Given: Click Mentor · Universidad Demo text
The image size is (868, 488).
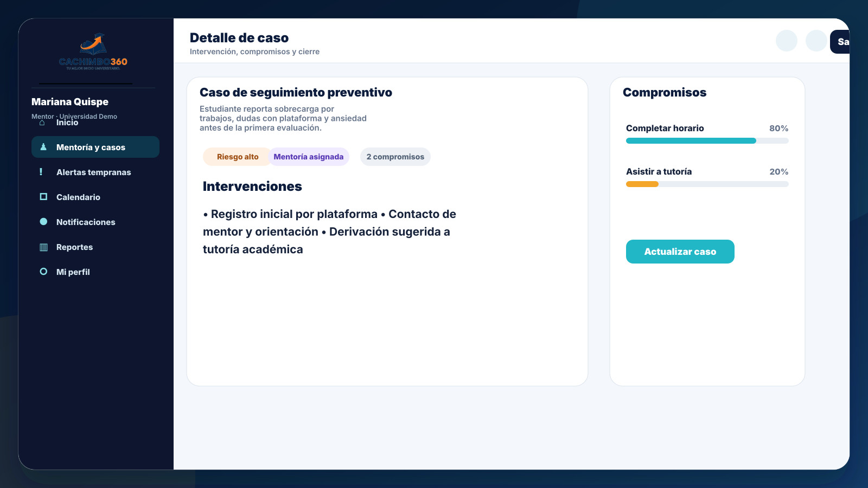Looking at the screenshot, I should click(x=74, y=116).
